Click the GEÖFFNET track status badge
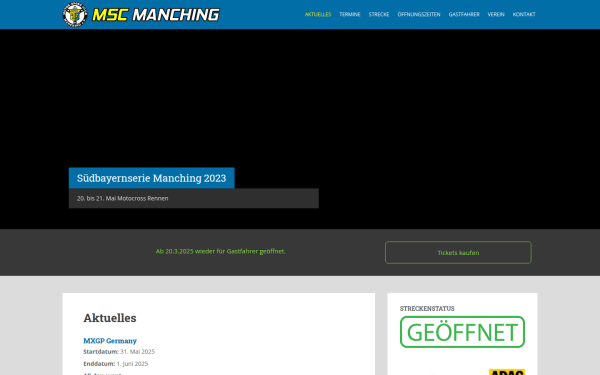 click(462, 332)
